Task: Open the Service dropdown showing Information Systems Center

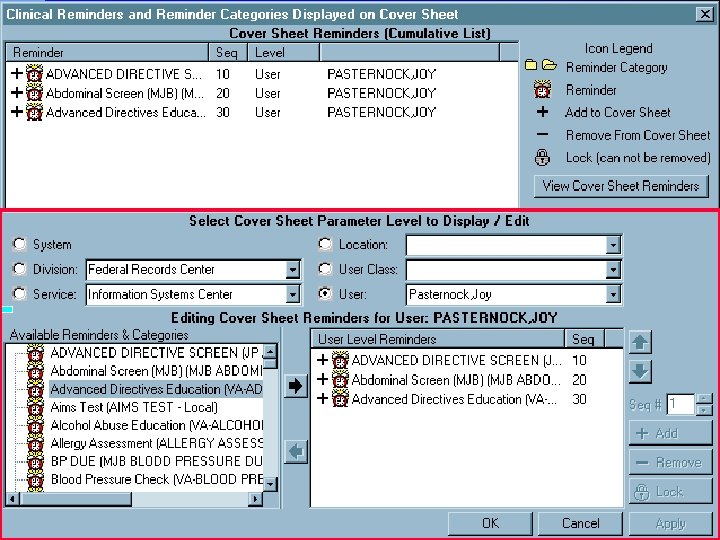Action: click(292, 294)
